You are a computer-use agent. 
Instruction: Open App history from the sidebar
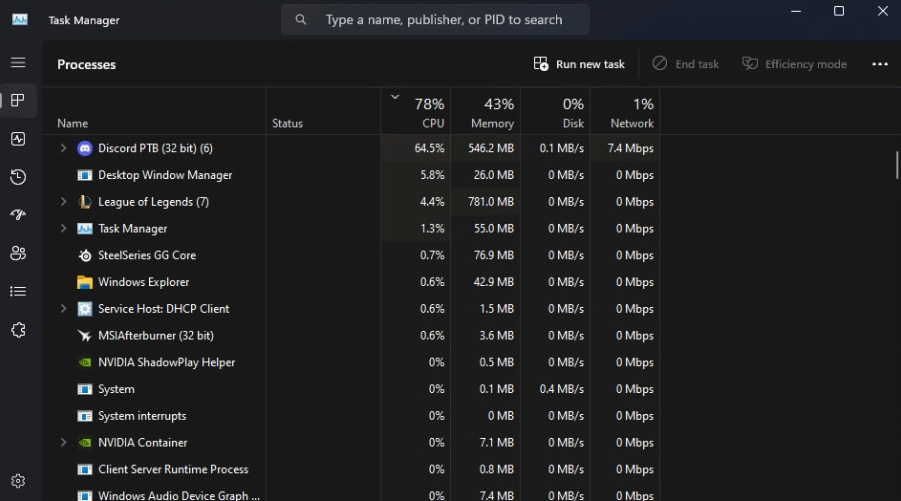tap(18, 177)
